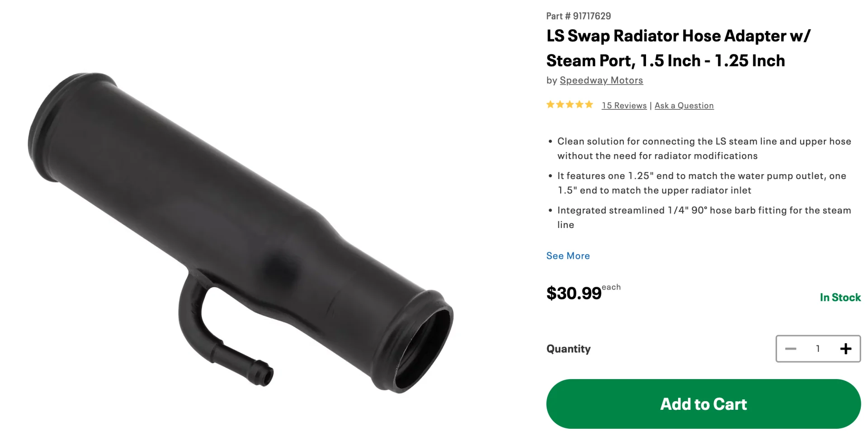
Task: Click the product title heading
Action: coord(679,48)
